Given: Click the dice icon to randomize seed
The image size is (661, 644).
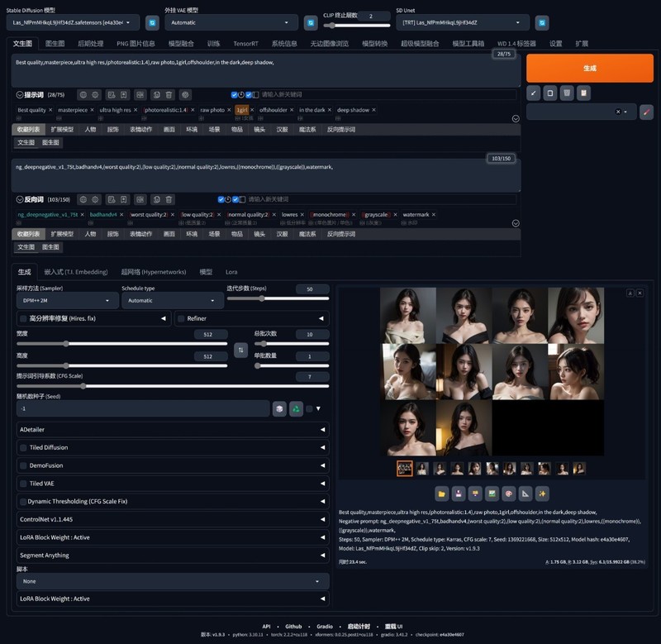Looking at the screenshot, I should click(280, 408).
